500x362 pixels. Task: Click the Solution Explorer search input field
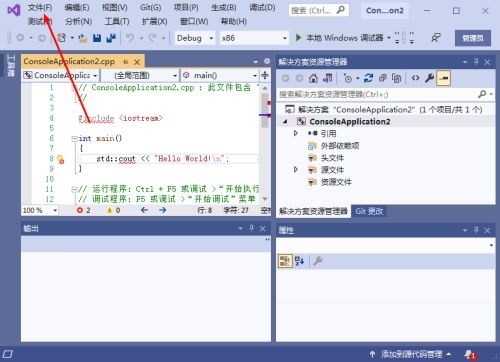click(377, 94)
